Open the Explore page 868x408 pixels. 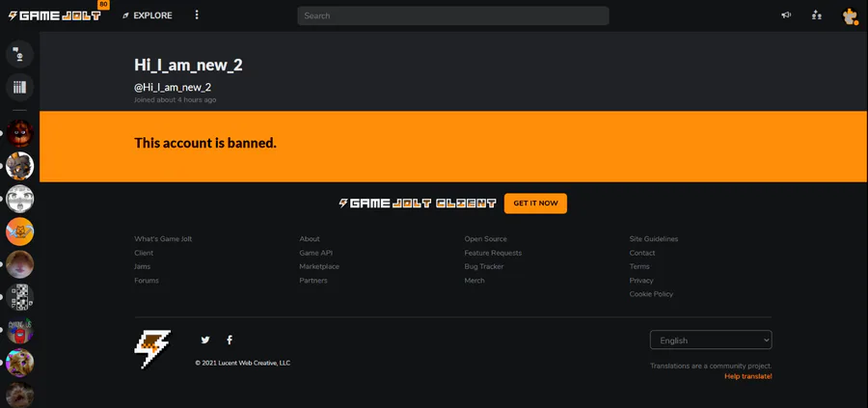click(x=148, y=15)
